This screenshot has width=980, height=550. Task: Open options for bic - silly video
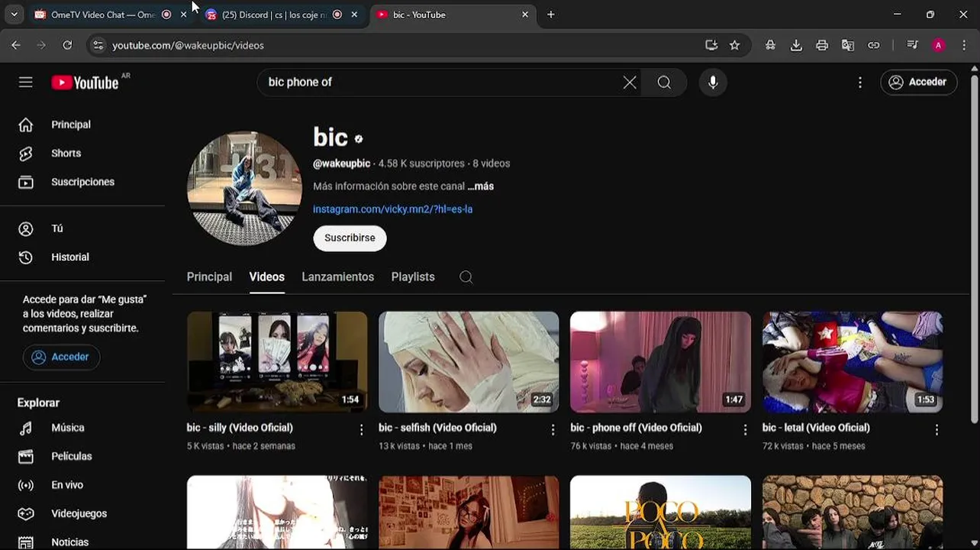pyautogui.click(x=362, y=430)
